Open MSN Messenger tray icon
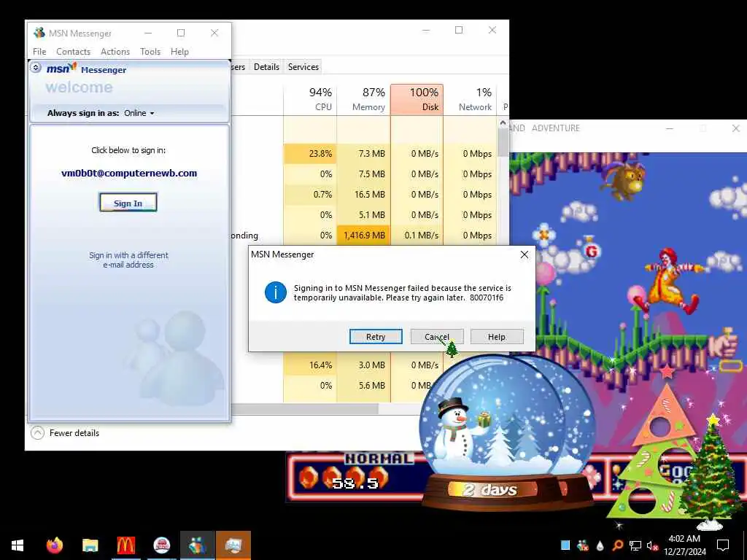This screenshot has width=747, height=560. pyautogui.click(x=582, y=545)
